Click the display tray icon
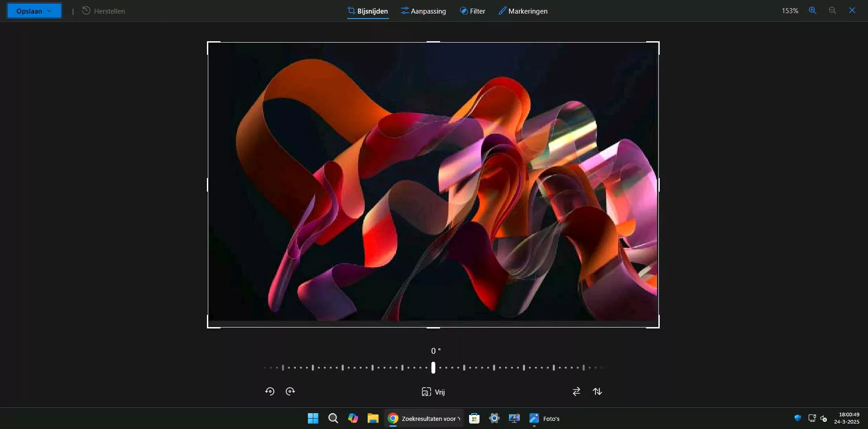Image resolution: width=868 pixels, height=429 pixels. click(812, 418)
